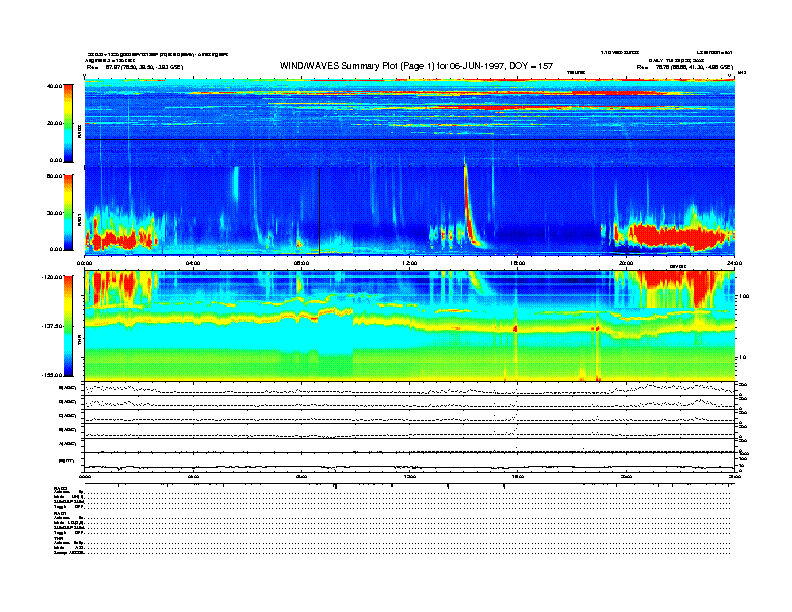Click the 12:00 time axis label
This screenshot has height=612, width=792.
(x=410, y=262)
